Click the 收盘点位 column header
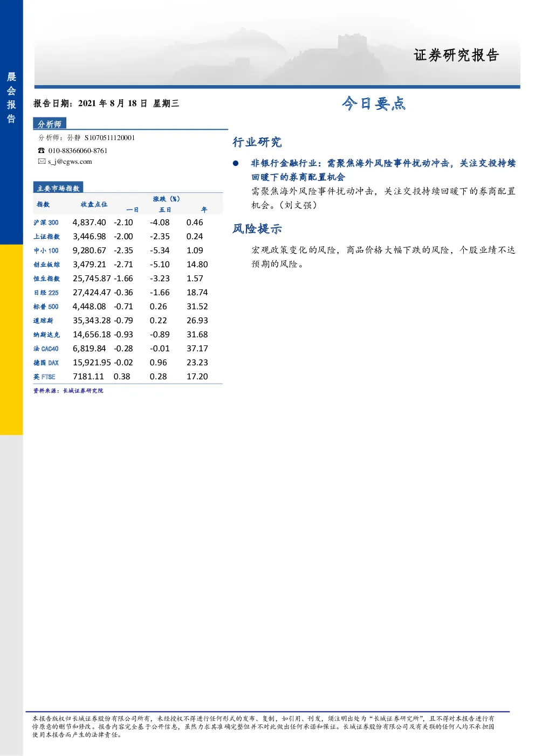 94,204
